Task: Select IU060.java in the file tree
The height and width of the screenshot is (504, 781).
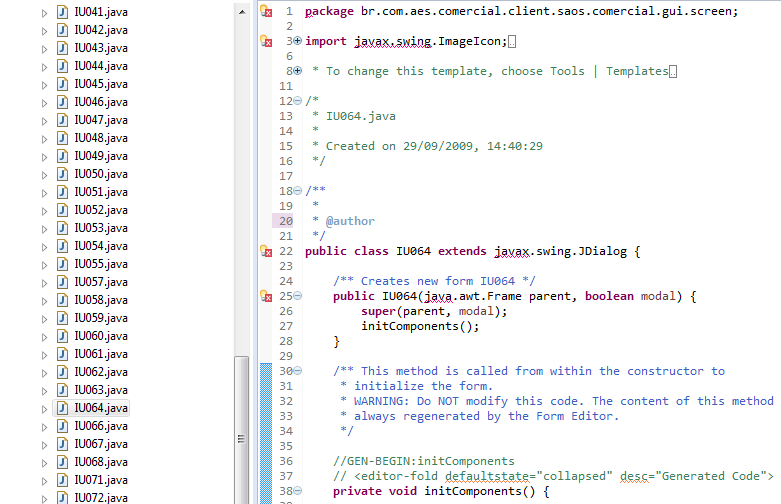Action: pos(101,336)
